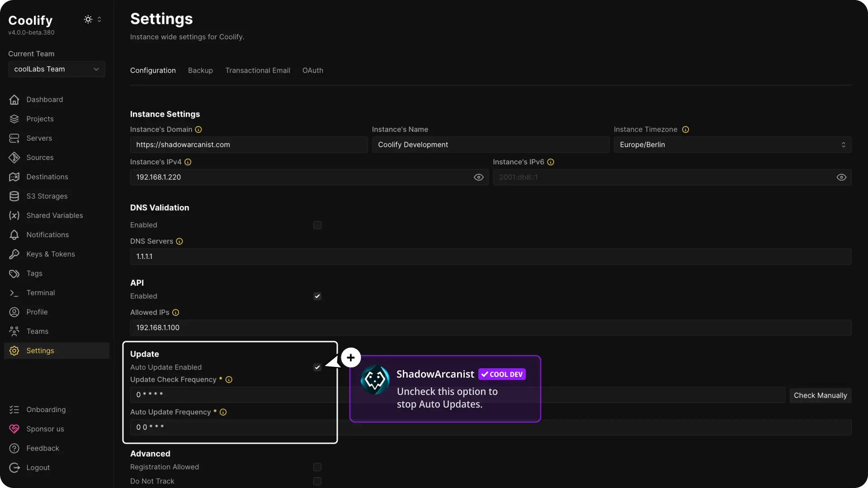Reveal the Instance's IPv4 value
868x488 pixels.
(478, 177)
